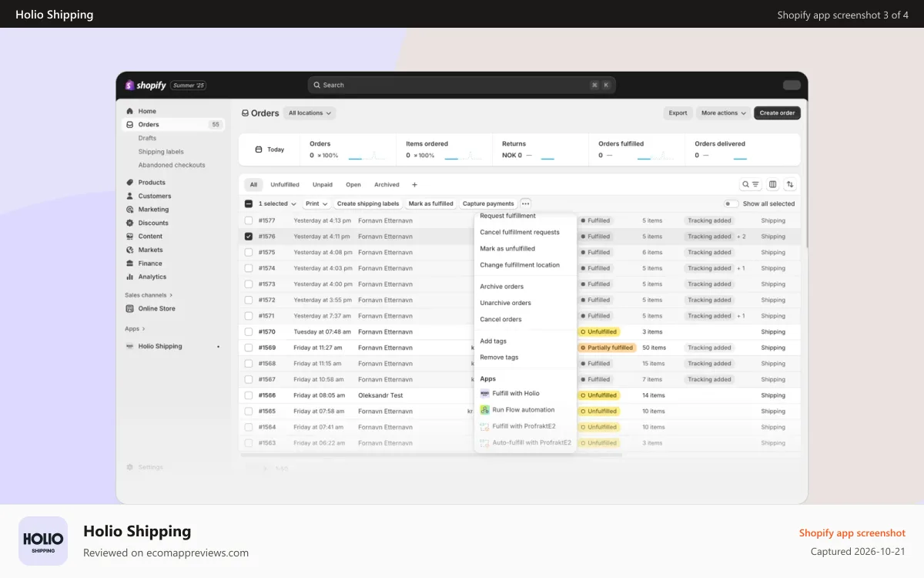The image size is (924, 578).
Task: Open Content in the sidebar
Action: (x=150, y=237)
